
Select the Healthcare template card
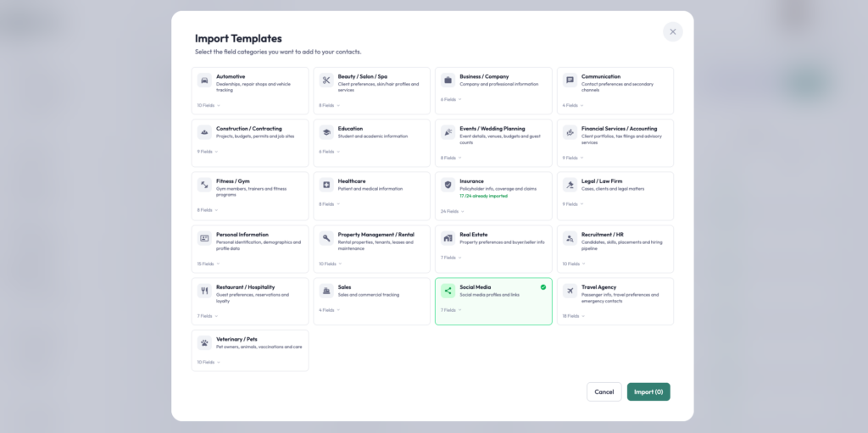tap(371, 193)
